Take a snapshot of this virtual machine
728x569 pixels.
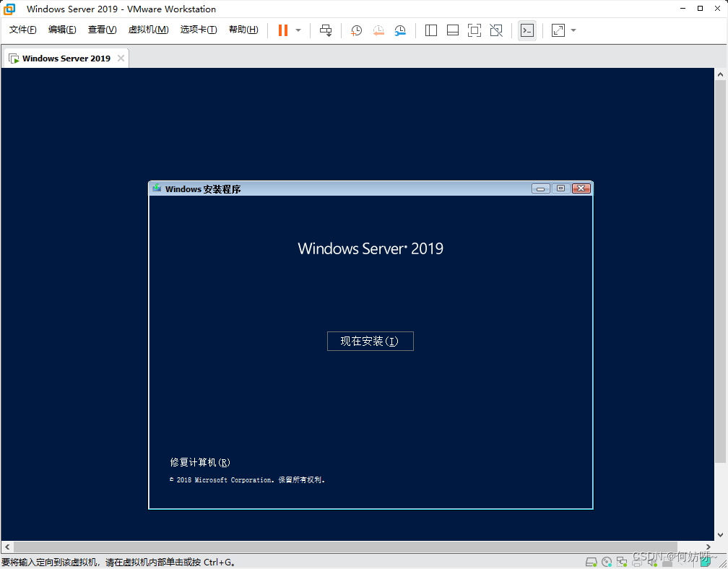357,30
